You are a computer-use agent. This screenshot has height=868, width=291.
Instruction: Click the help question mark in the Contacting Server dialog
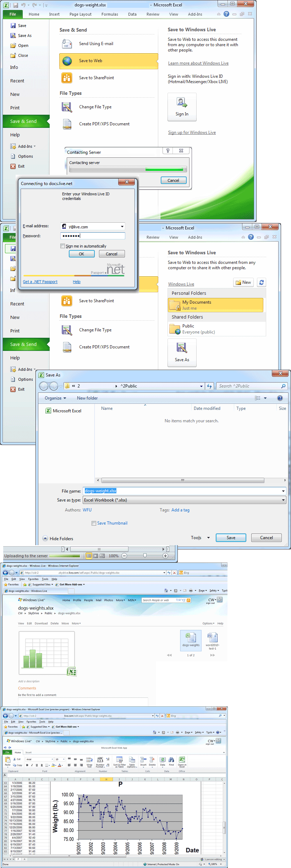point(168,151)
